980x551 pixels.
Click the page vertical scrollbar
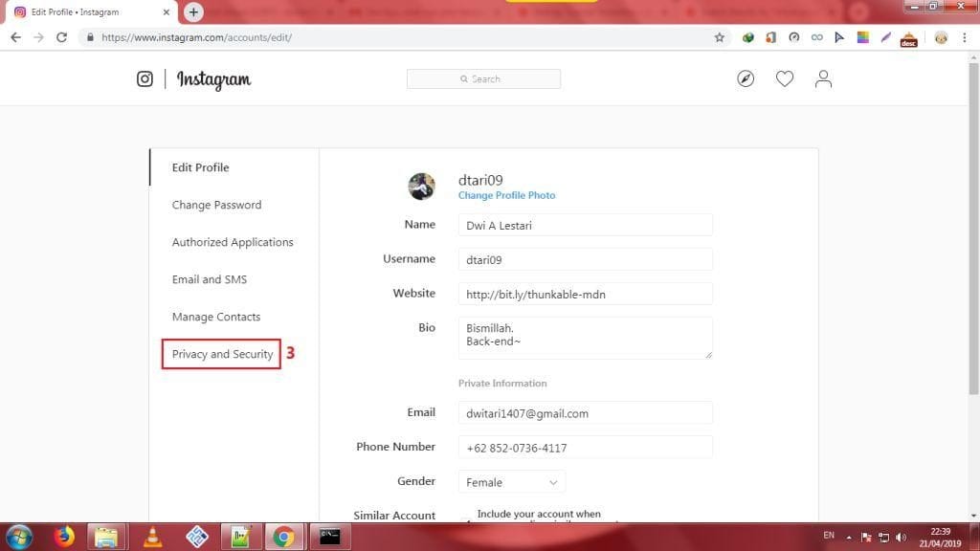pos(973,228)
